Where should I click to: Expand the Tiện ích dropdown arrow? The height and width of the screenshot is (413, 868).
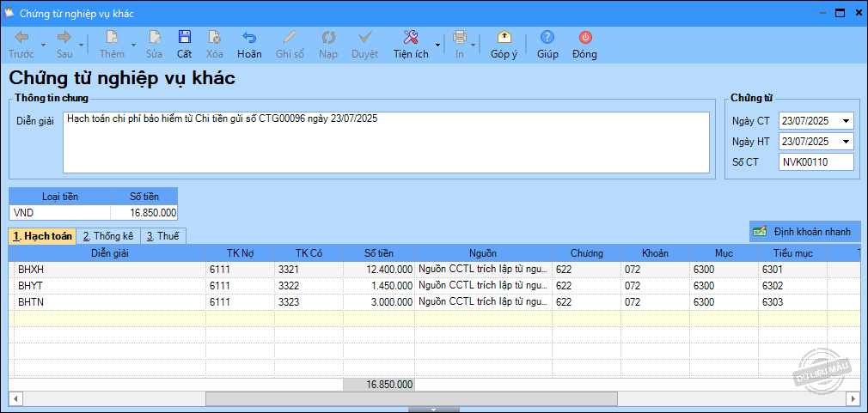tap(438, 45)
